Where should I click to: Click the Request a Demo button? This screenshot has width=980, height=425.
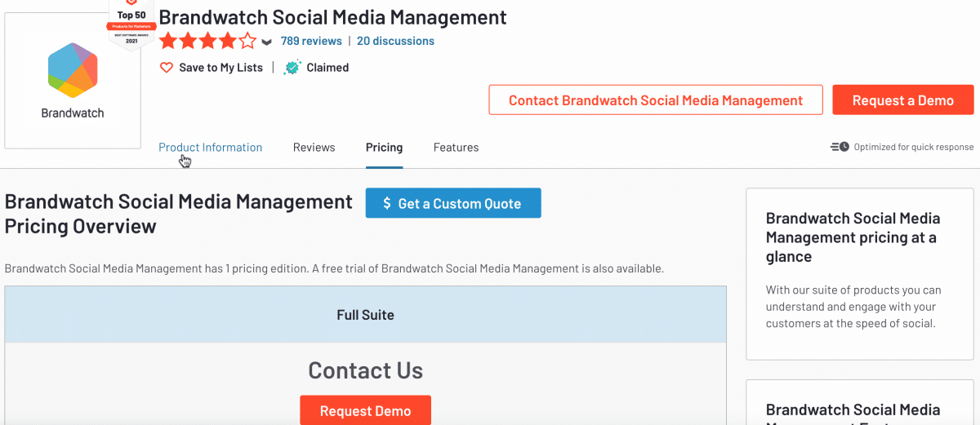902,100
